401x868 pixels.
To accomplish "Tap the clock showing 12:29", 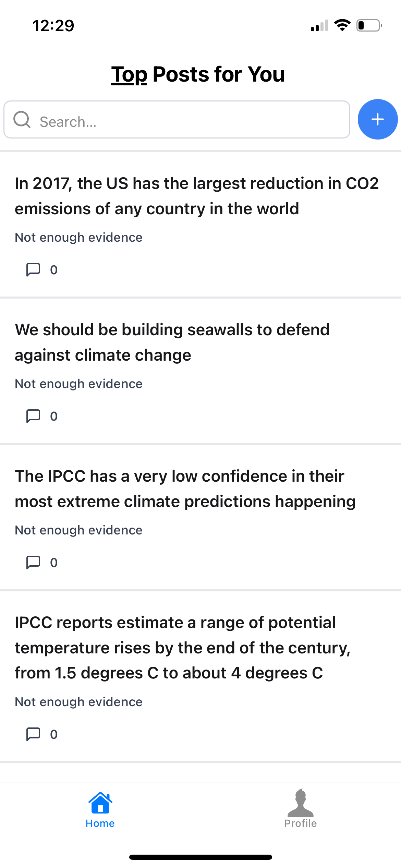I will [53, 26].
